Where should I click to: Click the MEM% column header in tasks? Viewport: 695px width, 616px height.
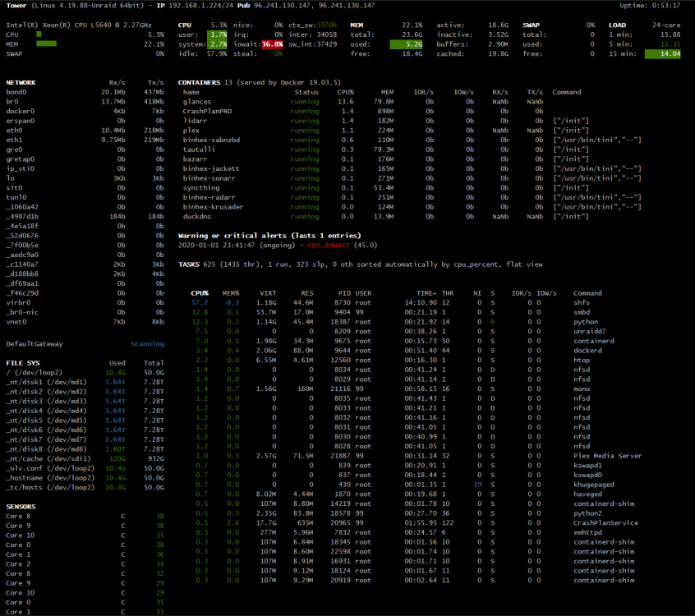click(231, 293)
